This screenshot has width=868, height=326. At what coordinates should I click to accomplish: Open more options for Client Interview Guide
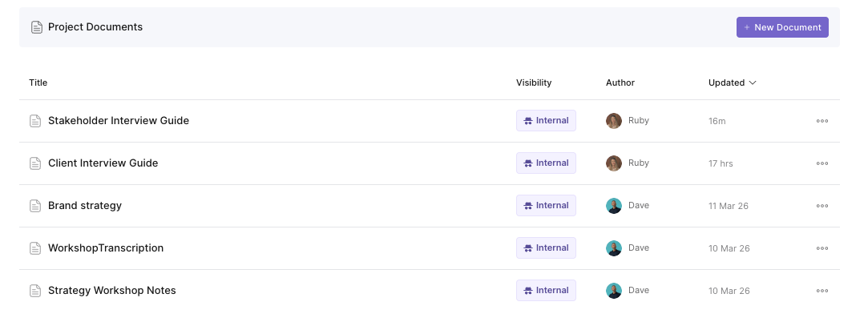click(822, 163)
